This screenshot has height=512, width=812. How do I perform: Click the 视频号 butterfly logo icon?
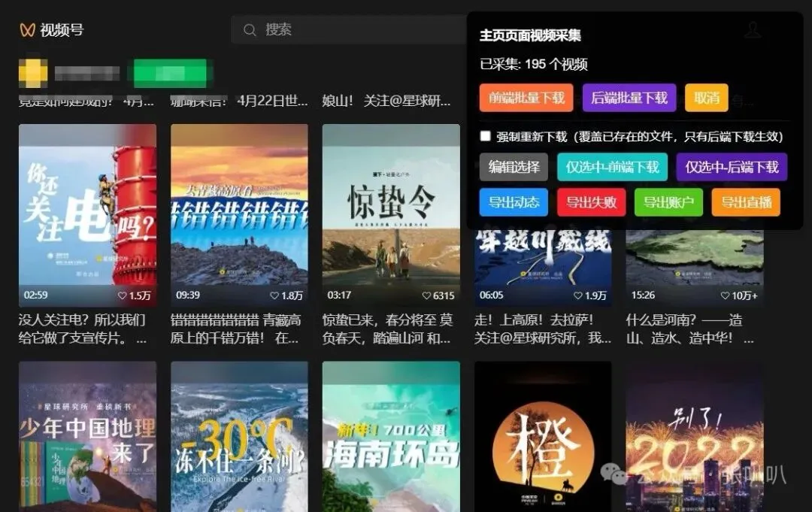[x=27, y=30]
